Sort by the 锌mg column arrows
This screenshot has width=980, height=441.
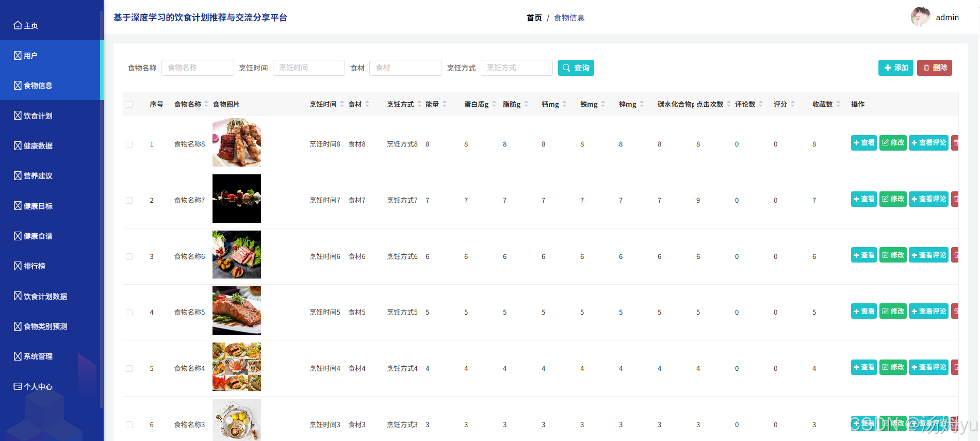point(642,104)
